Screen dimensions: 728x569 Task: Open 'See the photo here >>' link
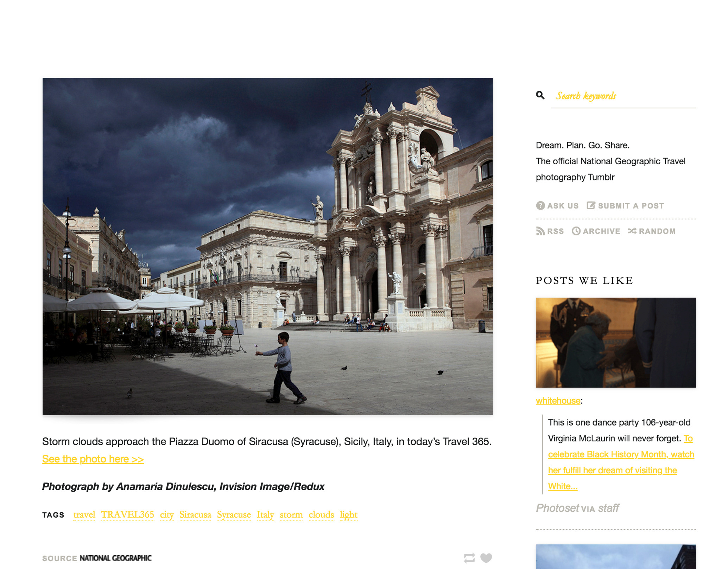click(x=93, y=459)
